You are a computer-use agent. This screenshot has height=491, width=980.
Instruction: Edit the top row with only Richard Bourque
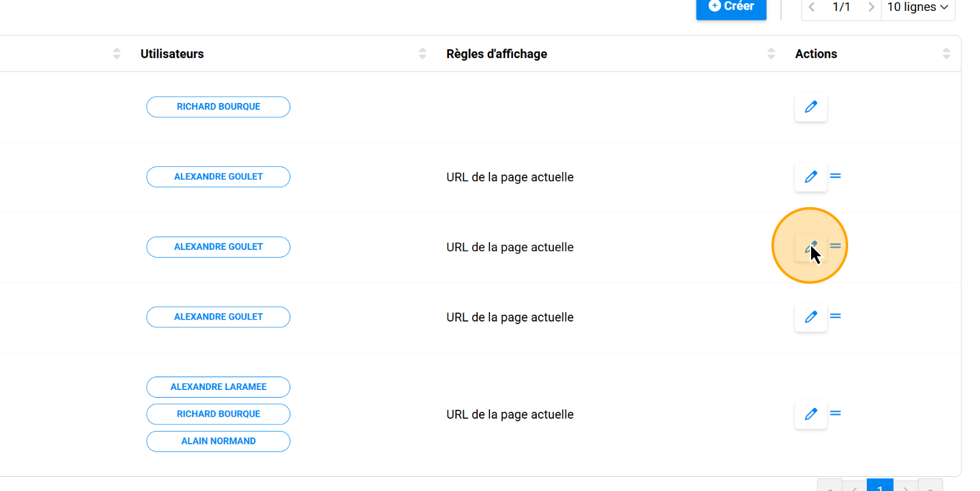(810, 107)
